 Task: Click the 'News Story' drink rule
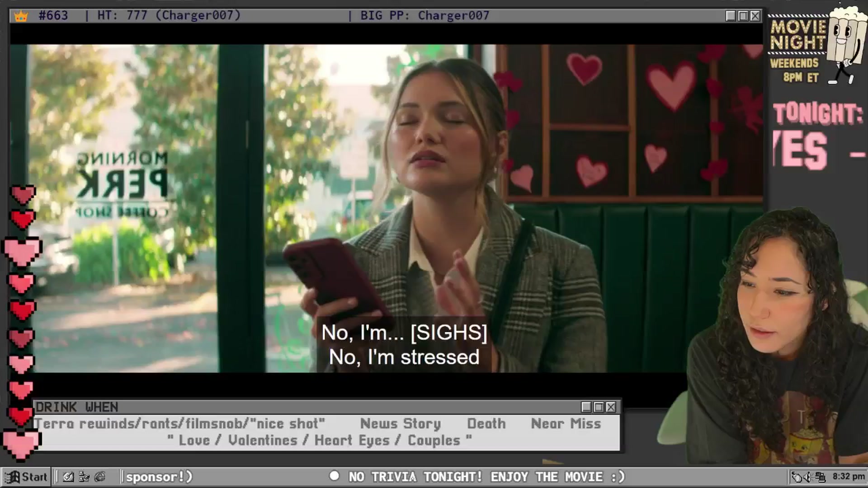point(400,423)
